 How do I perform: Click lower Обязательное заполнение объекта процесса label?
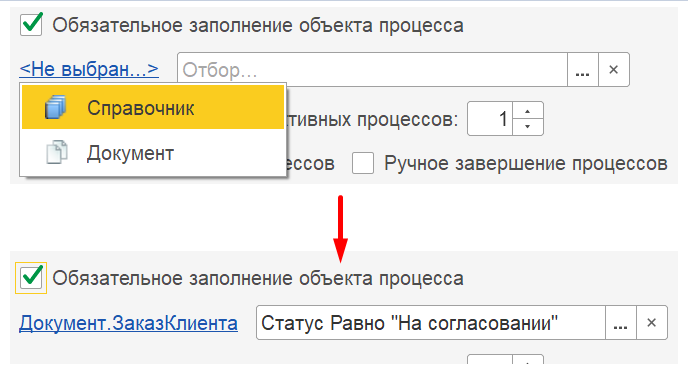tap(258, 278)
